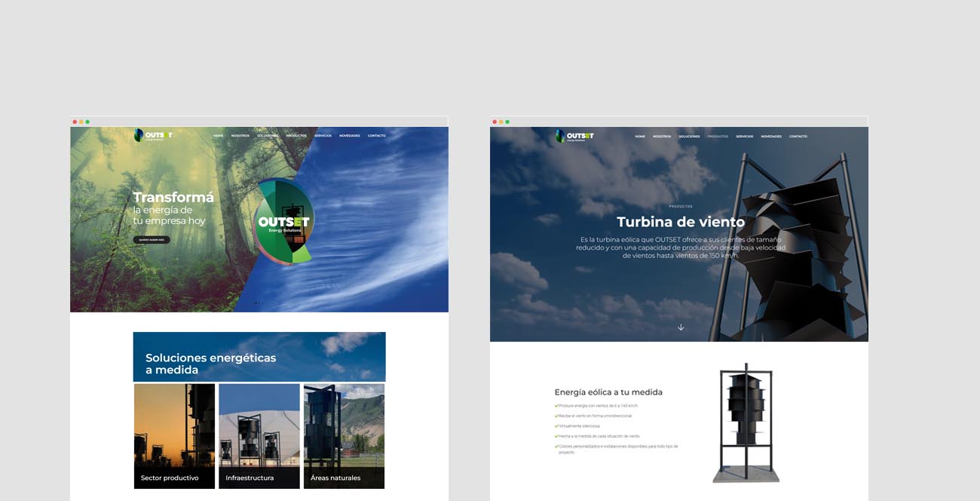The image size is (980, 501).
Task: Open NOSOTROS in the homepage navigation
Action: point(240,136)
